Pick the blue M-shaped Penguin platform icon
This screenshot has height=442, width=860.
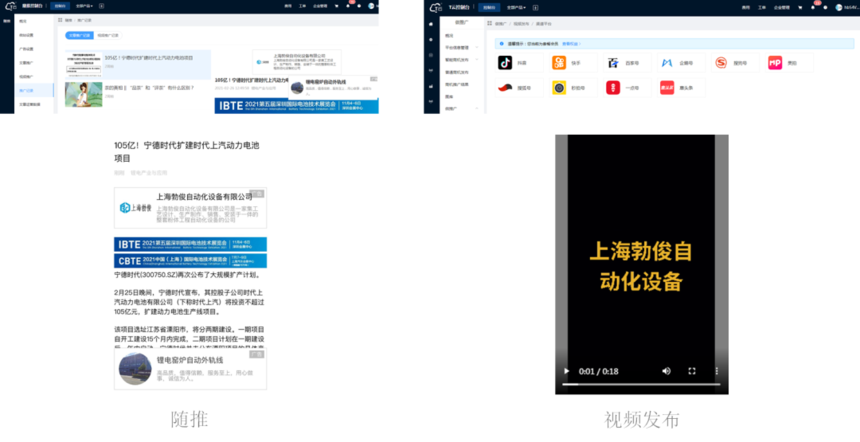[x=666, y=63]
